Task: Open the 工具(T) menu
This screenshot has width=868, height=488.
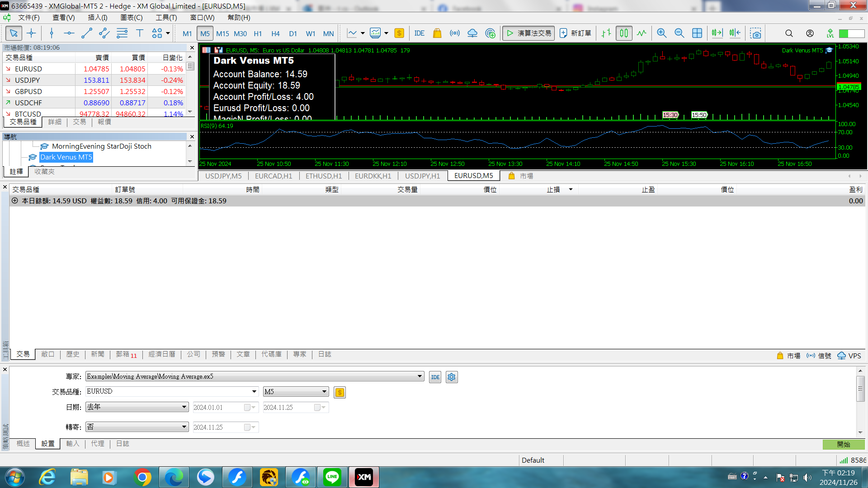Action: point(166,18)
